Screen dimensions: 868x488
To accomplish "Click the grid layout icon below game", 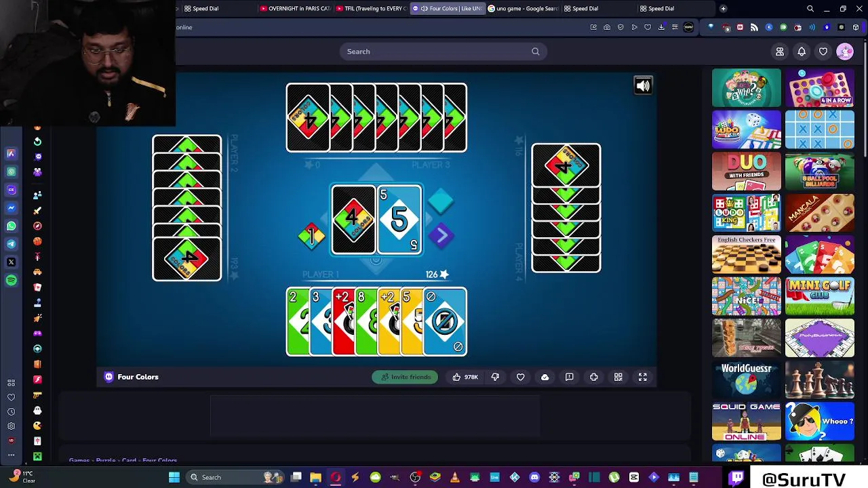I will [x=618, y=377].
